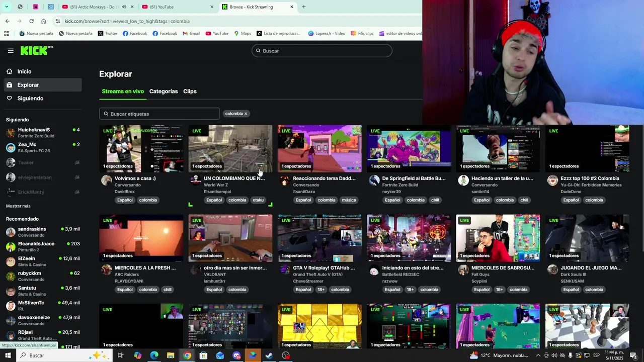
Task: Open sandraskins recommended channel
Action: click(43, 232)
